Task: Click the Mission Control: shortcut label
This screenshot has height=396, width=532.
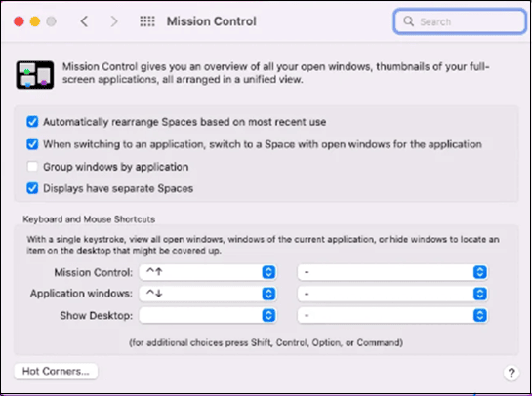Action: (94, 272)
